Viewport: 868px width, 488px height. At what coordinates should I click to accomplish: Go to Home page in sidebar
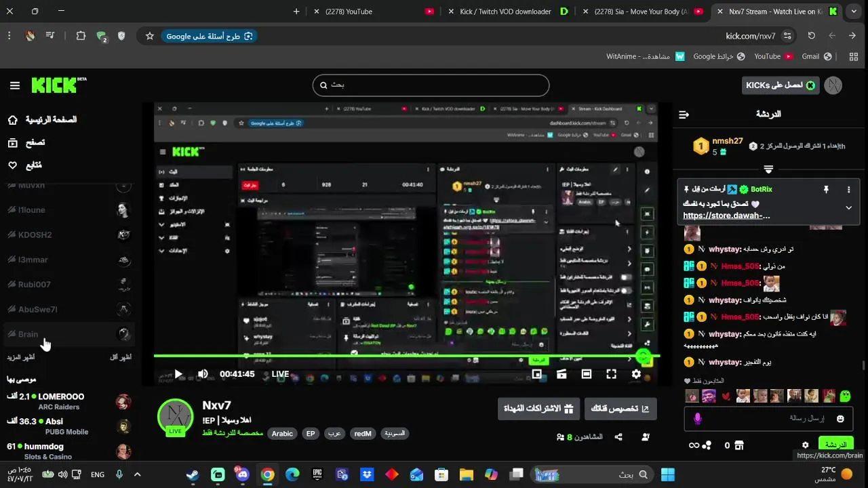click(42, 120)
